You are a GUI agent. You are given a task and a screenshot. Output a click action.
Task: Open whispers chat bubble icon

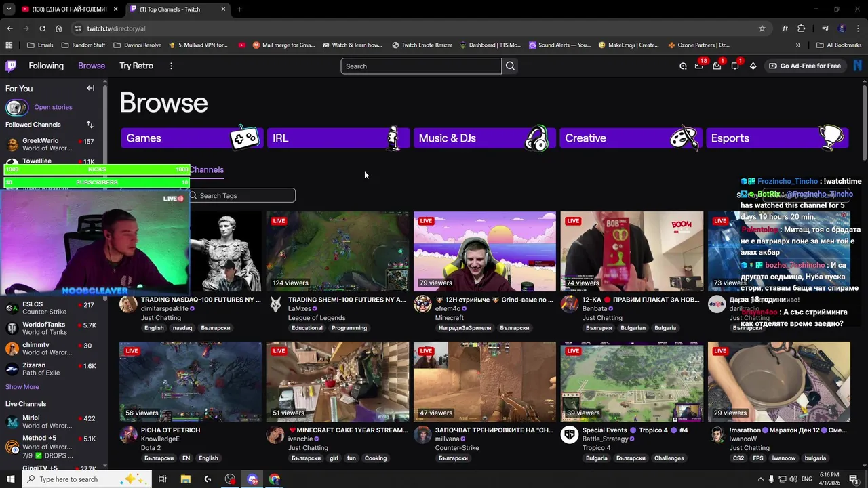pyautogui.click(x=735, y=66)
